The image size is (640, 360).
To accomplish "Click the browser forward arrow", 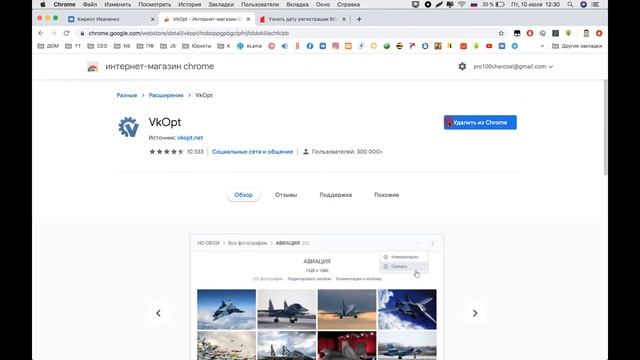I will (x=53, y=33).
